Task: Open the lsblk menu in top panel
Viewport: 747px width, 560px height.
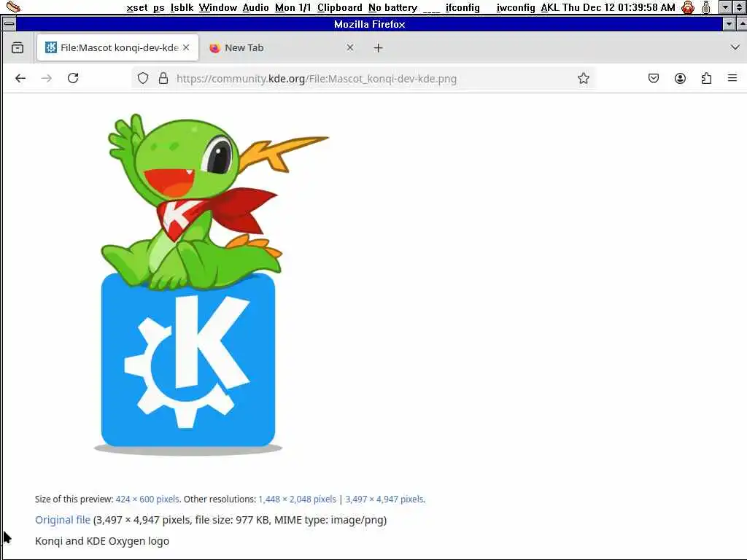Action: click(x=182, y=7)
